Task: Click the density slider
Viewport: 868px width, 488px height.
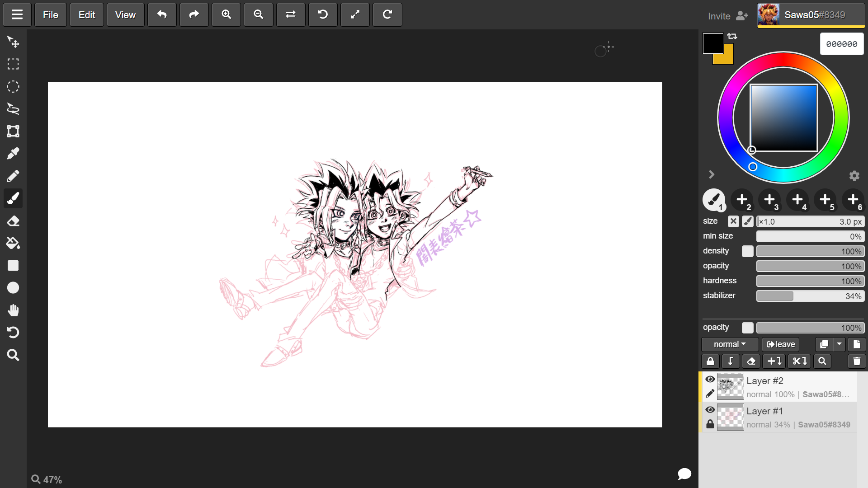Action: coord(810,251)
